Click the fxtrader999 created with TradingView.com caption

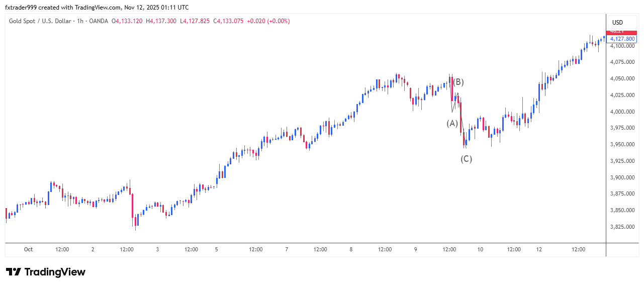(x=97, y=7)
